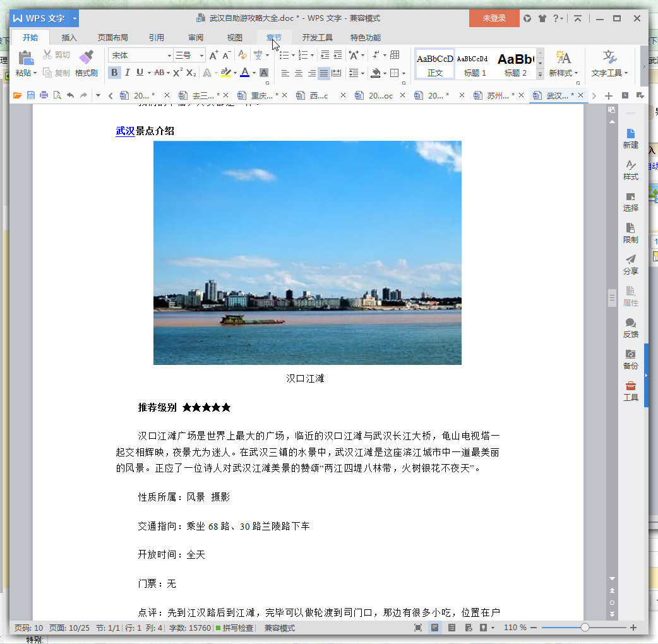Open the Select (选择) sidebar panel
Image resolution: width=658 pixels, height=644 pixels.
click(x=630, y=202)
